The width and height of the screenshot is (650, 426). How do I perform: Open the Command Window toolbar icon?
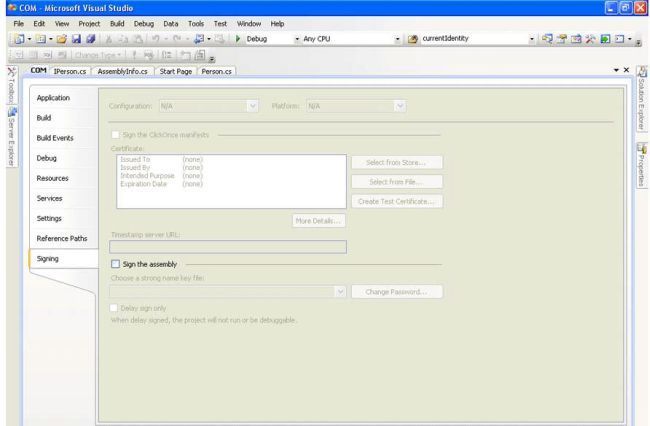coord(620,39)
